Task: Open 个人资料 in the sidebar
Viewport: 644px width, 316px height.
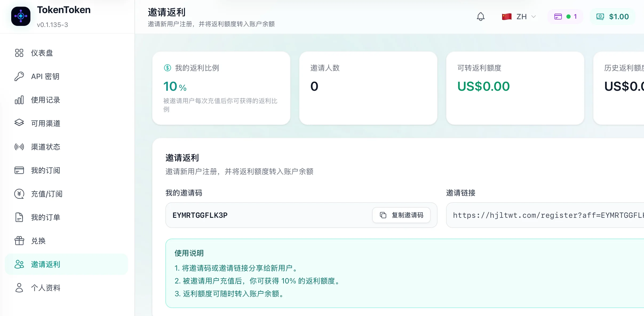Action: (x=66, y=288)
